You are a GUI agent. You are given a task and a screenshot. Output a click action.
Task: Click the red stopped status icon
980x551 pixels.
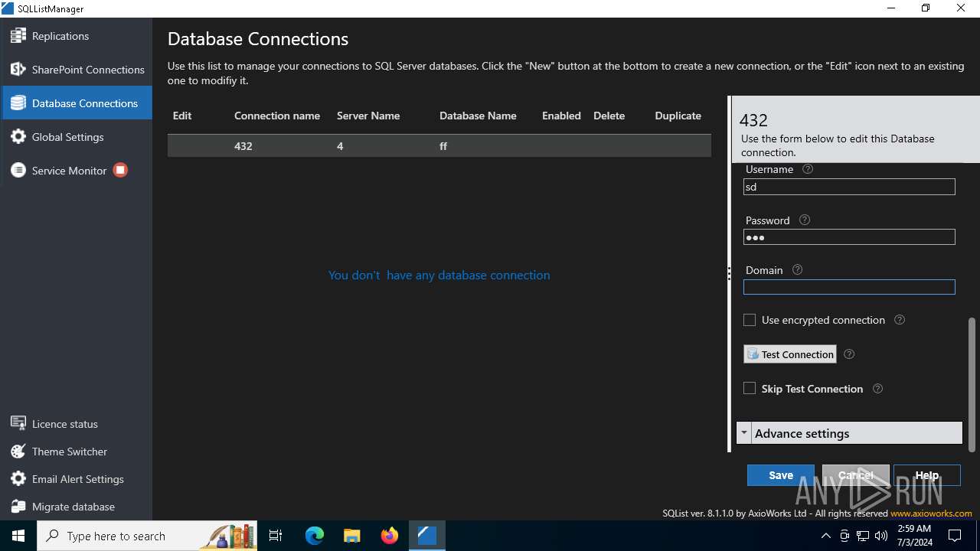coord(120,170)
